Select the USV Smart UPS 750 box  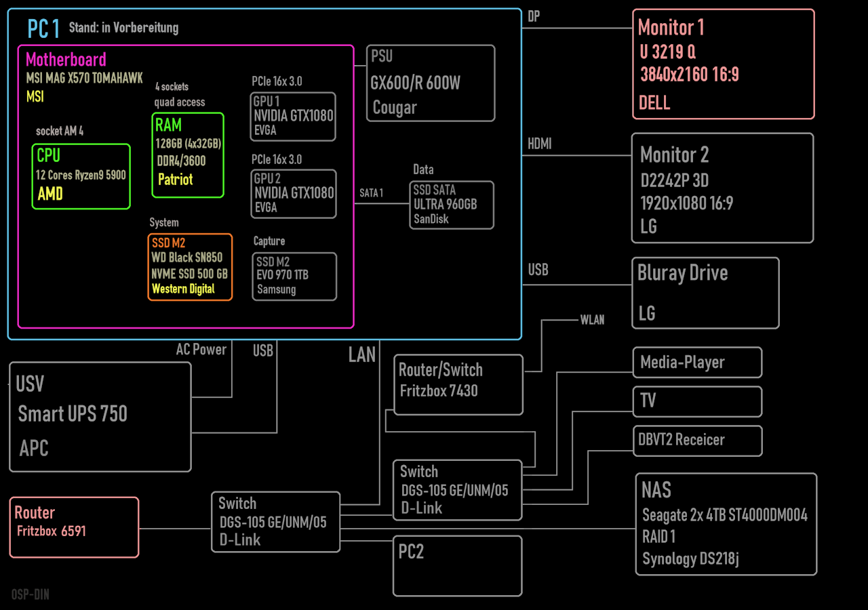[x=100, y=417]
